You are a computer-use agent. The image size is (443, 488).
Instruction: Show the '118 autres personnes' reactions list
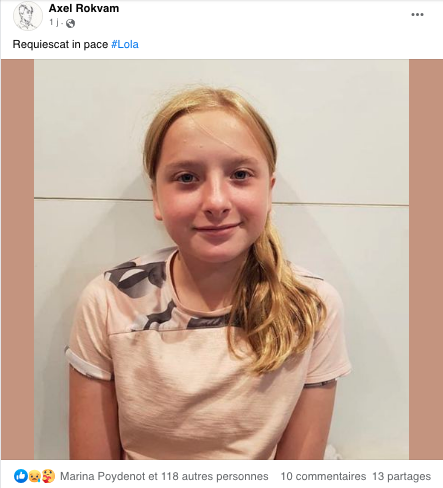pyautogui.click(x=215, y=476)
